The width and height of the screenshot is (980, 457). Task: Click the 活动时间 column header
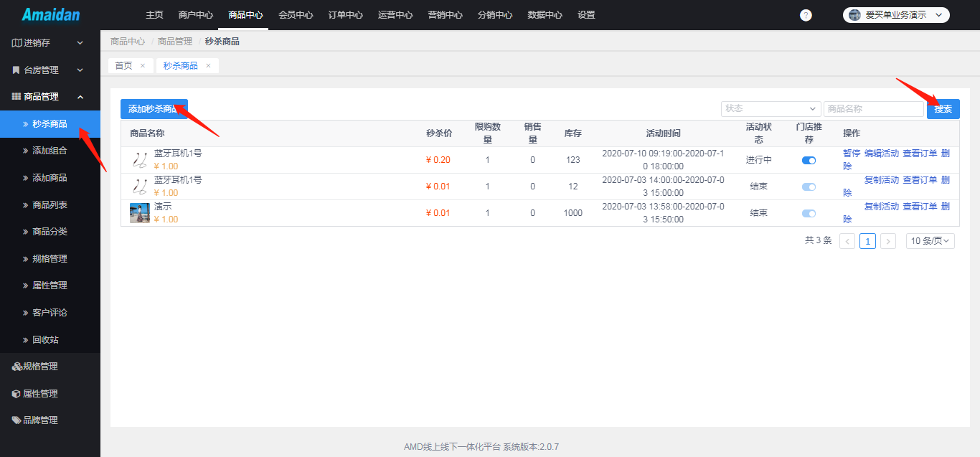(x=664, y=133)
